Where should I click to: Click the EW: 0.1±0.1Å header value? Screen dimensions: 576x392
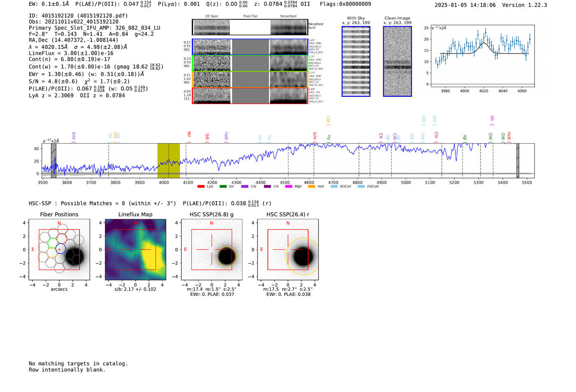(49, 4)
